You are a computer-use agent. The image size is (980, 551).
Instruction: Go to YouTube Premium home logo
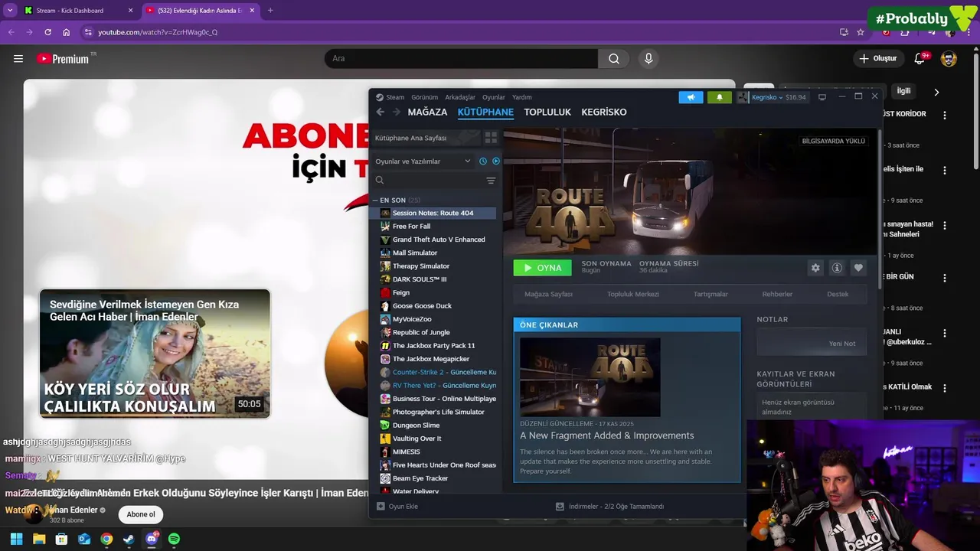tap(63, 58)
